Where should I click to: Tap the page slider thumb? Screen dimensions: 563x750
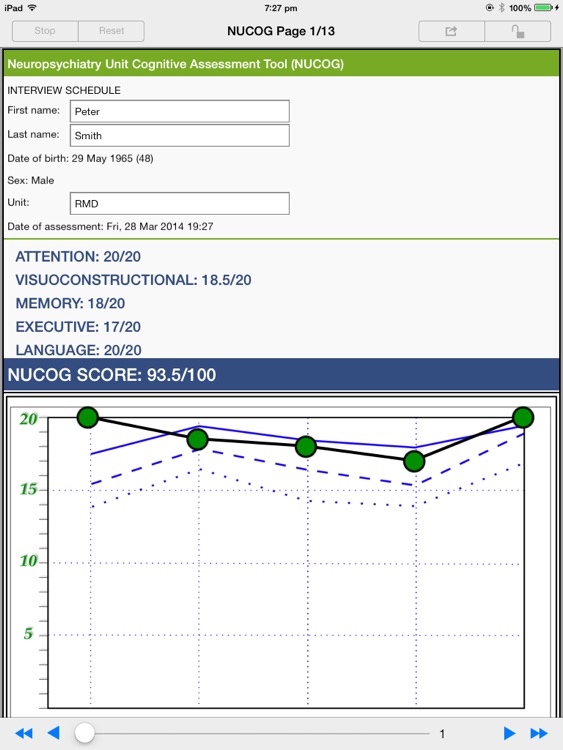[x=85, y=732]
